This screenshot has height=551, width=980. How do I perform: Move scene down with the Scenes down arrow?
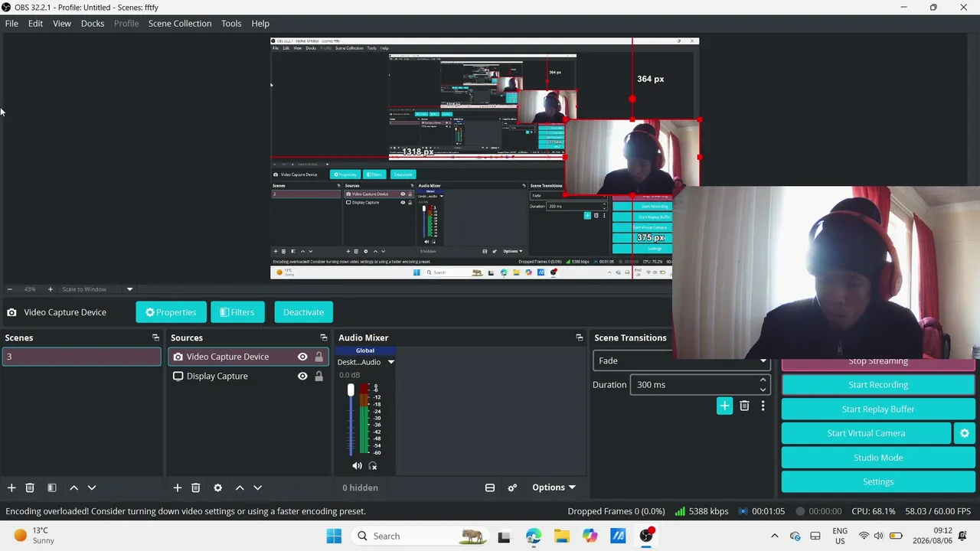92,487
